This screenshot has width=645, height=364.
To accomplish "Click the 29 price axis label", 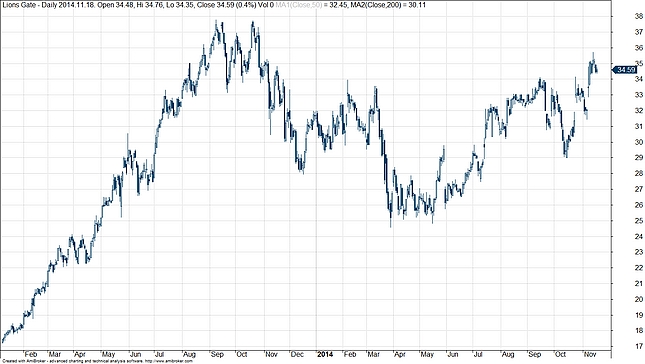I will pyautogui.click(x=639, y=158).
